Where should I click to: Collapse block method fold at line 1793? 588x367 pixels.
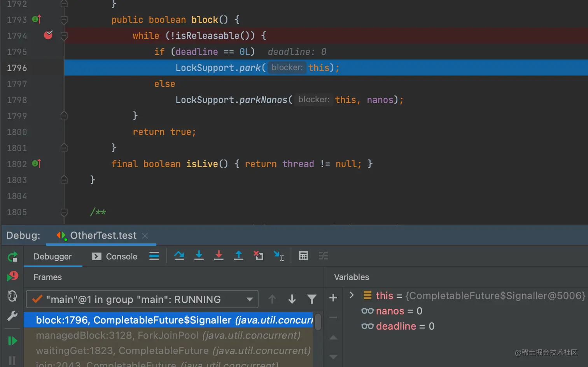64,19
